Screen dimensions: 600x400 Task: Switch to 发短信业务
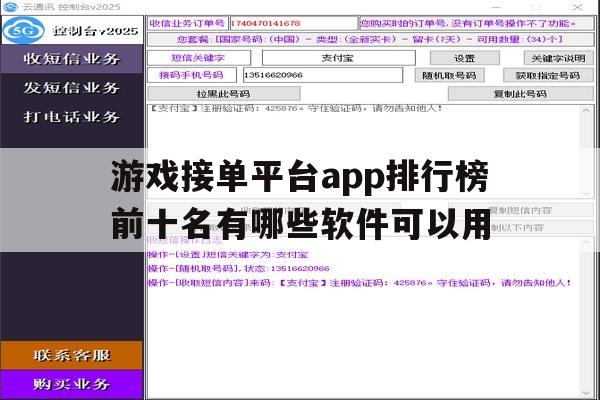point(72,88)
